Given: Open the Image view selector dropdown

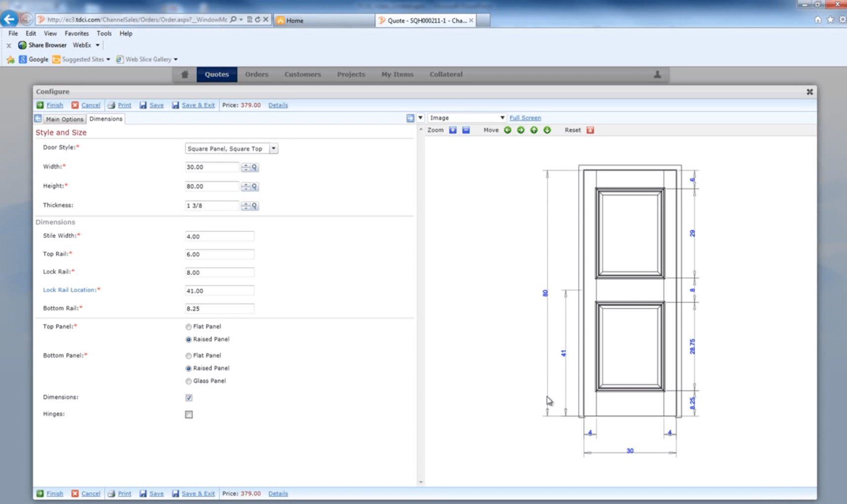Looking at the screenshot, I should click(501, 117).
